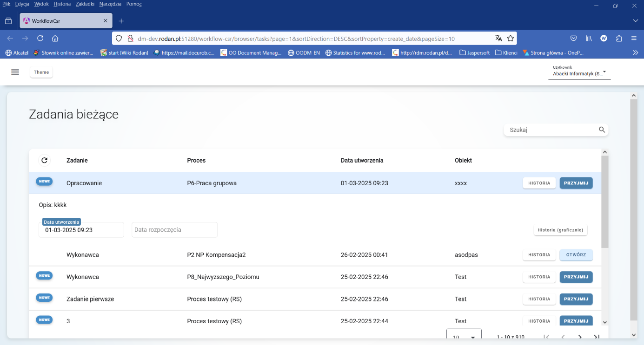Open the container tab icon left of the tabs
The width and height of the screenshot is (644, 345).
[9, 20]
